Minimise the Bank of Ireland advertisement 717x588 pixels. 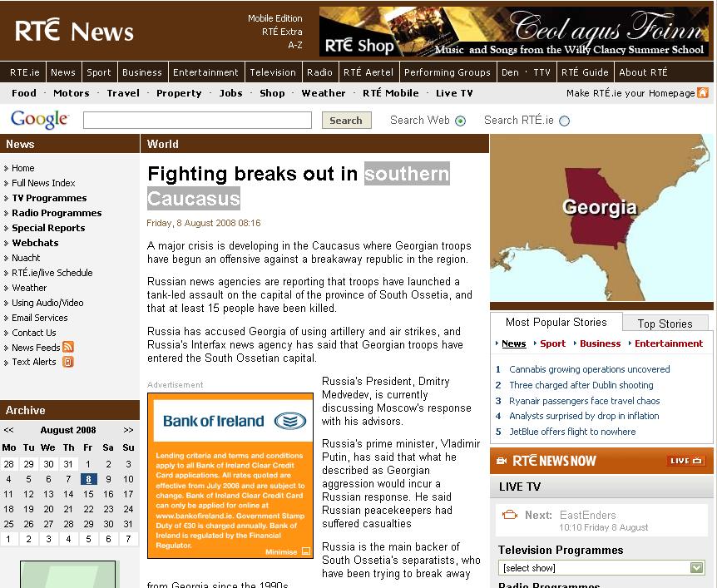tap(288, 552)
